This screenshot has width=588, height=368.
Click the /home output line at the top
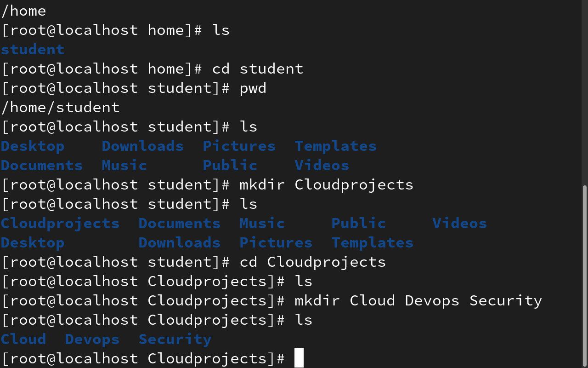23,11
